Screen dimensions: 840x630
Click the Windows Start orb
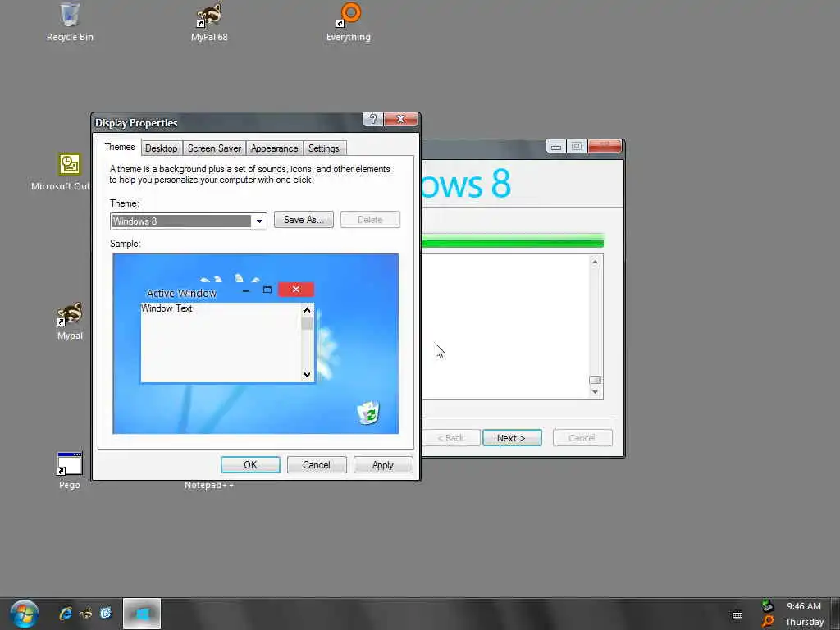(24, 614)
